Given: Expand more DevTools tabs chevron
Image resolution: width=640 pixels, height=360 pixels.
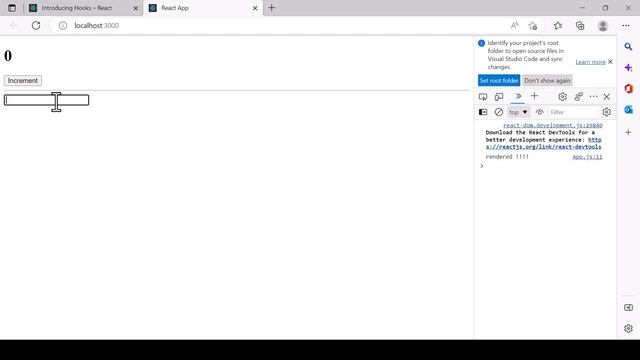Looking at the screenshot, I should click(x=518, y=96).
